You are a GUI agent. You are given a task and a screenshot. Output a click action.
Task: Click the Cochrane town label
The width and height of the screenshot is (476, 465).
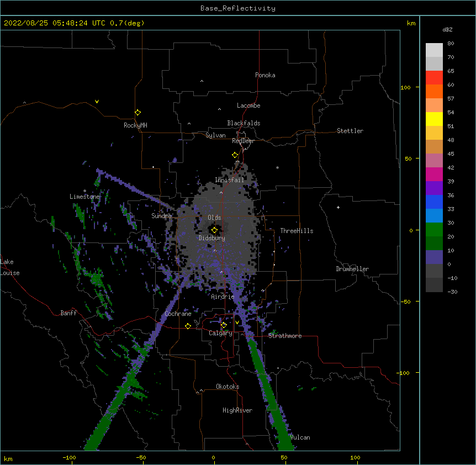(x=178, y=314)
